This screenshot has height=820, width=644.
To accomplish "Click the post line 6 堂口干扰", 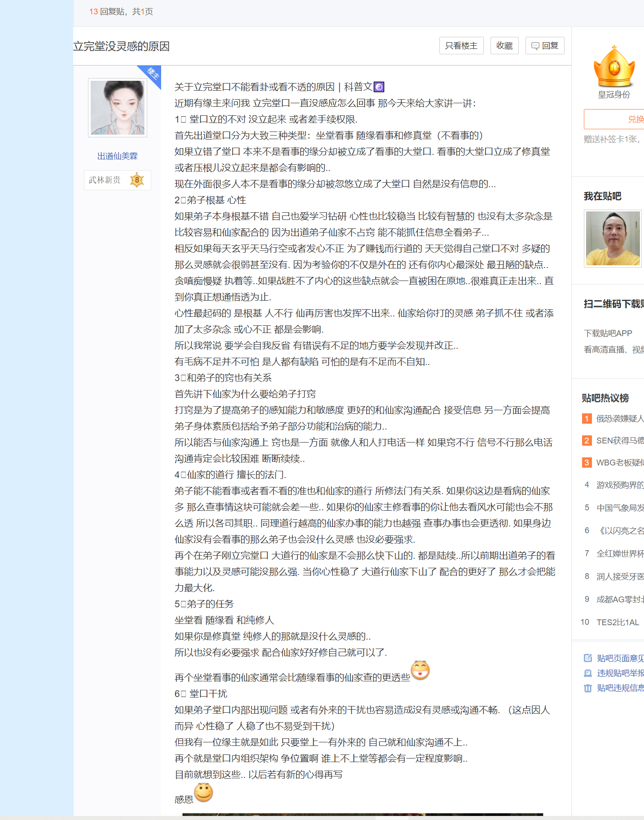I will tap(201, 694).
